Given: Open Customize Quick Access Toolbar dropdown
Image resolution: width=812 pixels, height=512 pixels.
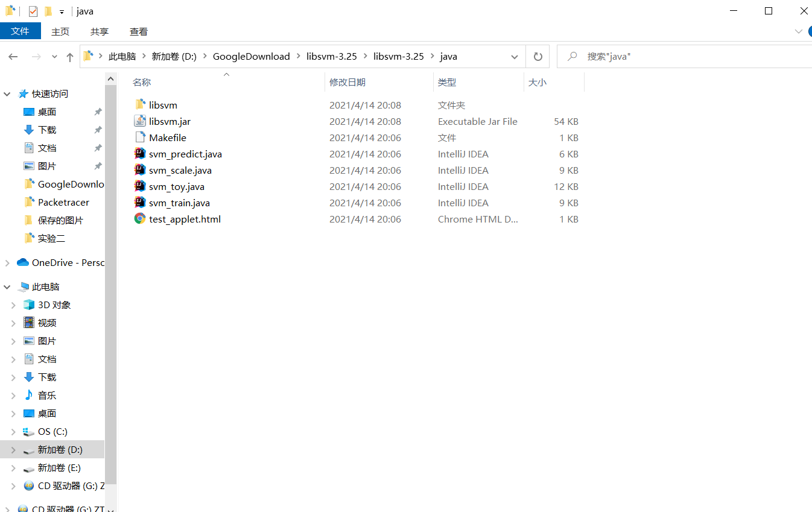Looking at the screenshot, I should [62, 11].
